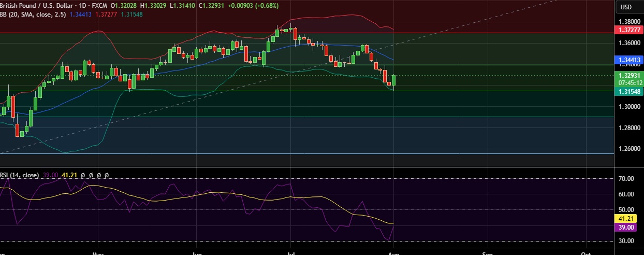Click the low price value L1.31410

pos(184,6)
